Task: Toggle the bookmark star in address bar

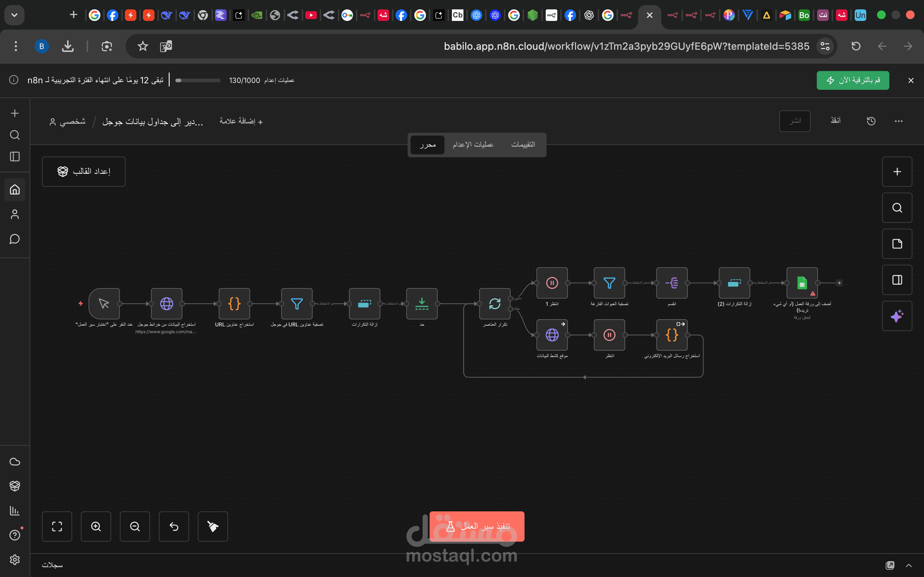Action: (x=143, y=46)
